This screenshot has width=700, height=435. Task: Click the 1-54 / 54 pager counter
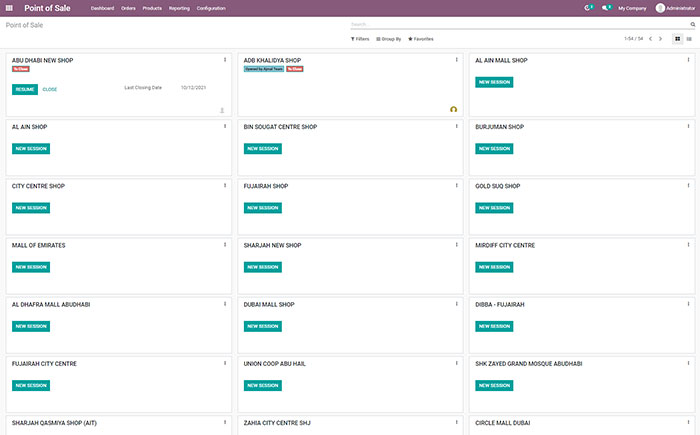(x=633, y=39)
